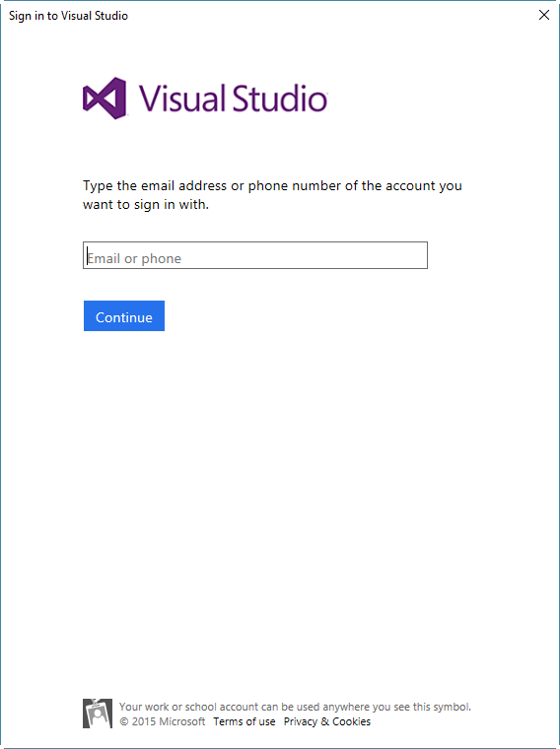The height and width of the screenshot is (749, 560).
Task: Click the 'Your work or school account' footer text
Action: pos(295,707)
